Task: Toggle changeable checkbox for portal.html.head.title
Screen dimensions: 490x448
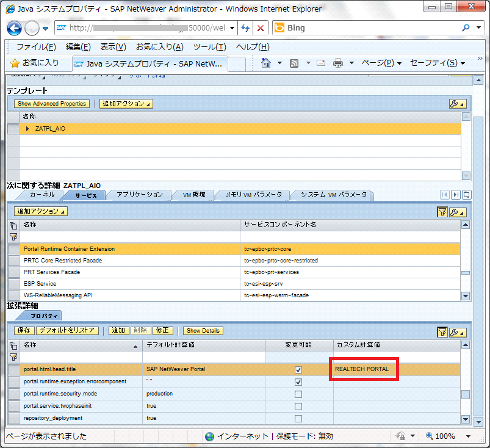Action: (298, 370)
